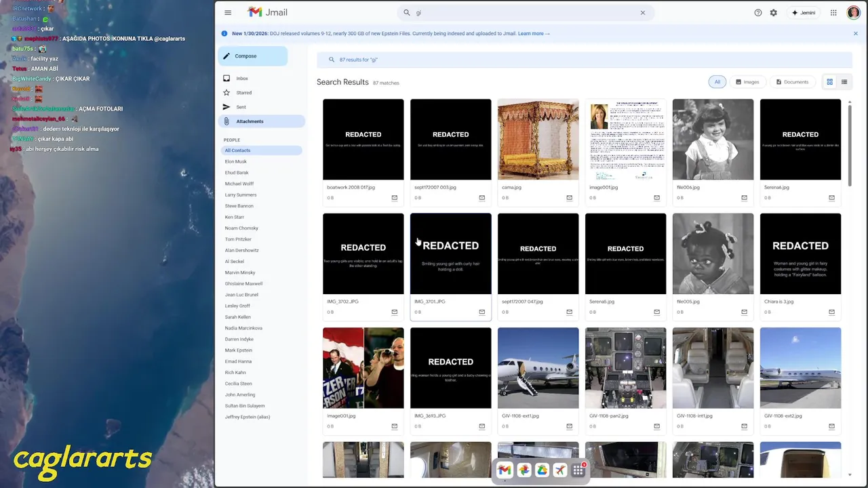The image size is (868, 488).
Task: Select the Attachments folder
Action: click(261, 121)
